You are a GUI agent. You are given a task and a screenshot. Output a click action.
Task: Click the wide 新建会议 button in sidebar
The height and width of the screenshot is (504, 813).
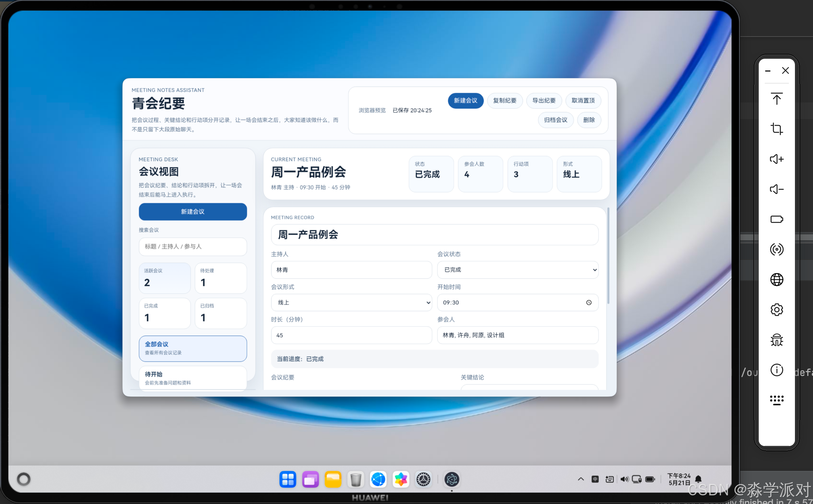[x=193, y=212]
